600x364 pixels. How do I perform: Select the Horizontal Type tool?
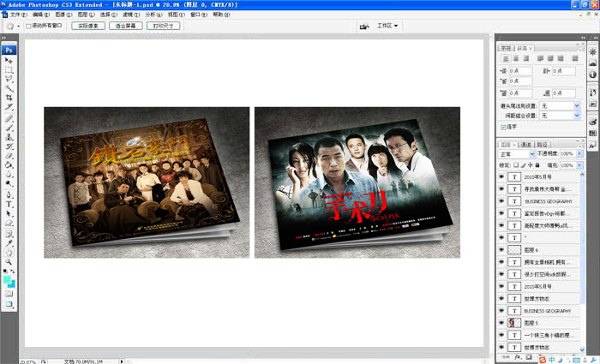click(x=9, y=205)
